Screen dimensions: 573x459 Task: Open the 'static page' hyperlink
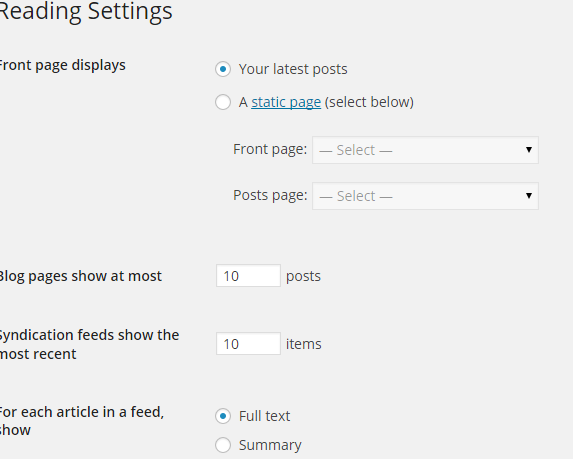pos(286,102)
